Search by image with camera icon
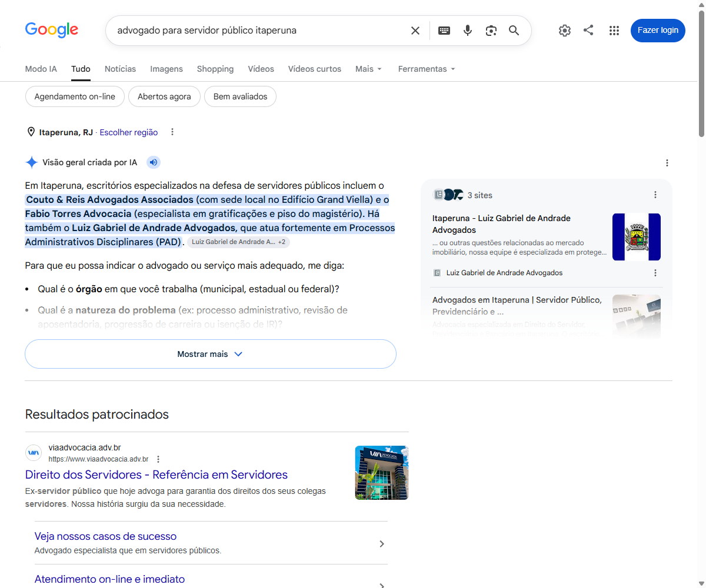The width and height of the screenshot is (706, 588). tap(491, 31)
